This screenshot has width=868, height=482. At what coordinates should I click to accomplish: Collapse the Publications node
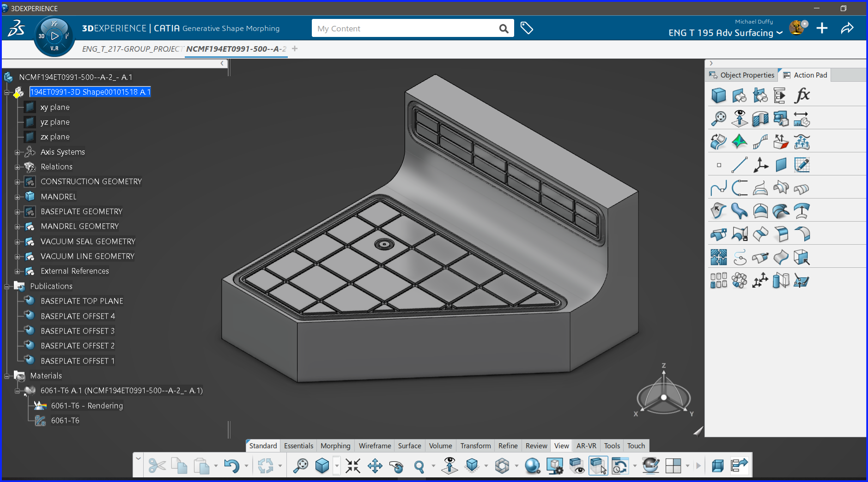pos(7,287)
